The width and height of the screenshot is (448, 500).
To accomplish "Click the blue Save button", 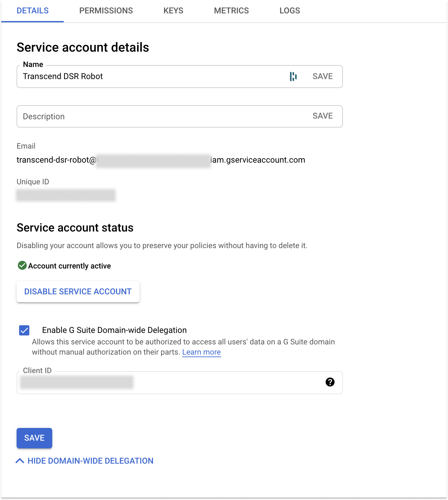I will click(34, 438).
